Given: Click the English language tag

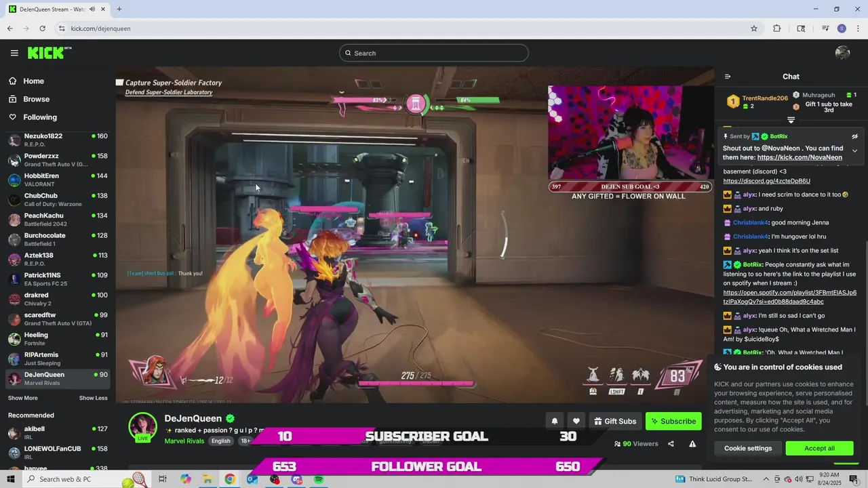Looking at the screenshot, I should click(x=220, y=441).
